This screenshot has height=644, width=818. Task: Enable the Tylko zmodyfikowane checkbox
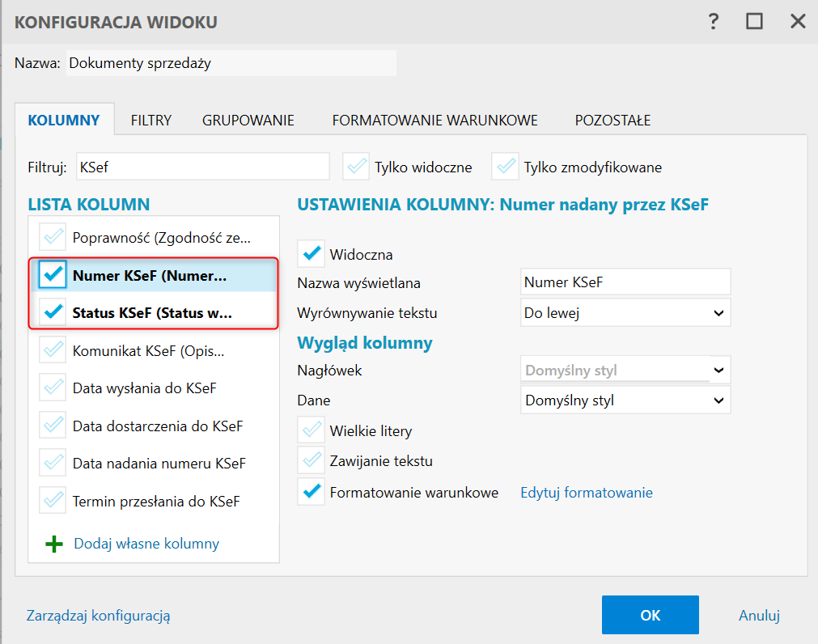pyautogui.click(x=506, y=167)
